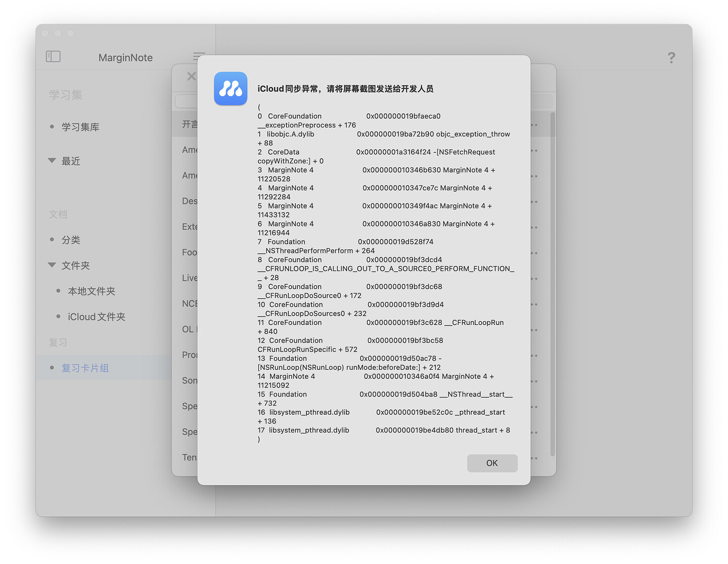Viewport: 728px width, 564px height.
Task: Open the list menu icon beside MarginNote
Action: [199, 56]
